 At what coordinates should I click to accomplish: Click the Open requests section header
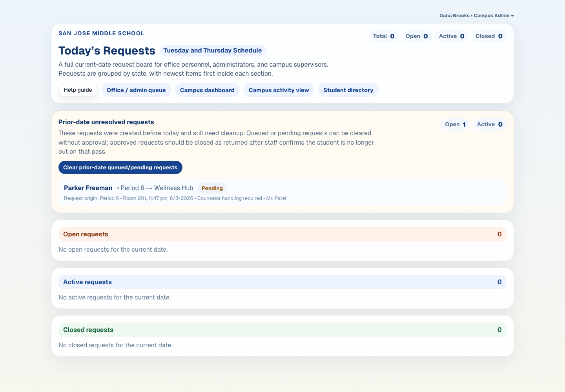coord(282,234)
